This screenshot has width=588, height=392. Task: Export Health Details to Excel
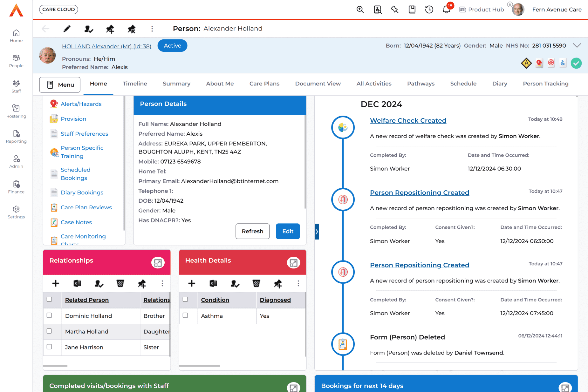pyautogui.click(x=213, y=283)
